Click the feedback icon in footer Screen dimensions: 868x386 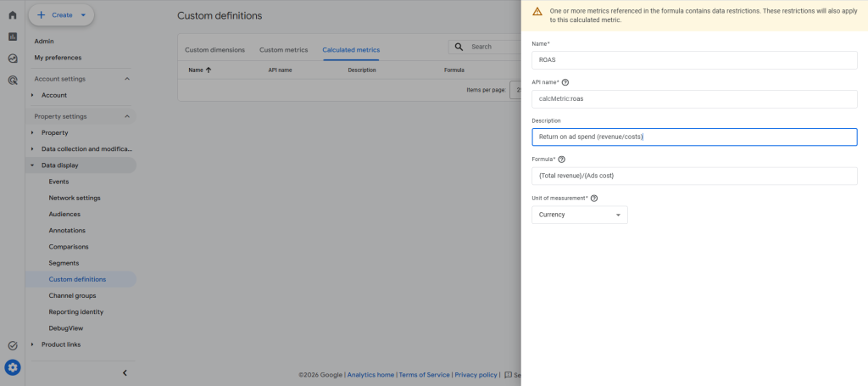coord(509,375)
